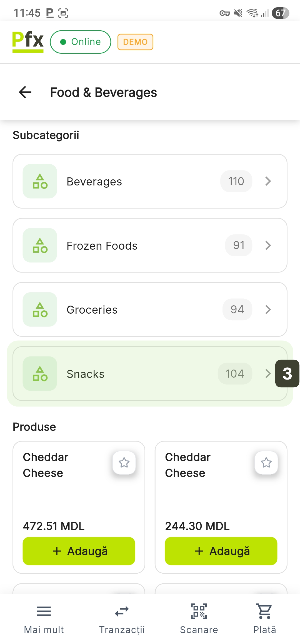
Task: Tap the Frozen Foods category shapes icon
Action: [x=40, y=245]
